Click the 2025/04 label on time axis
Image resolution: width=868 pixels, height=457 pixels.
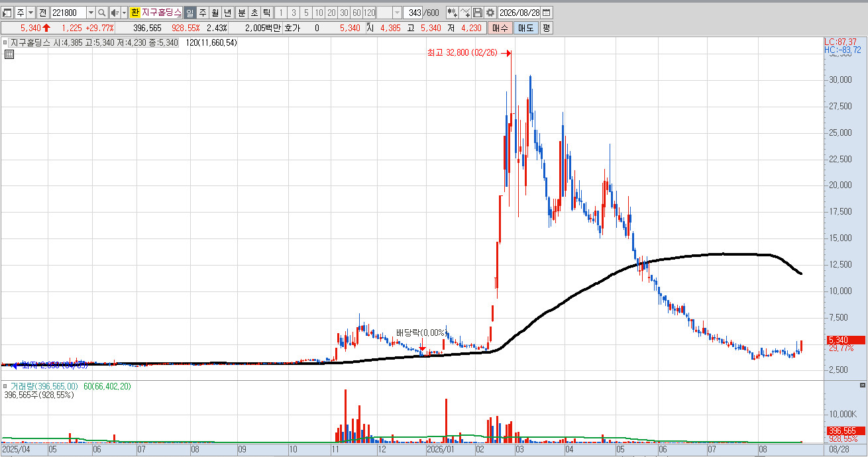15,449
